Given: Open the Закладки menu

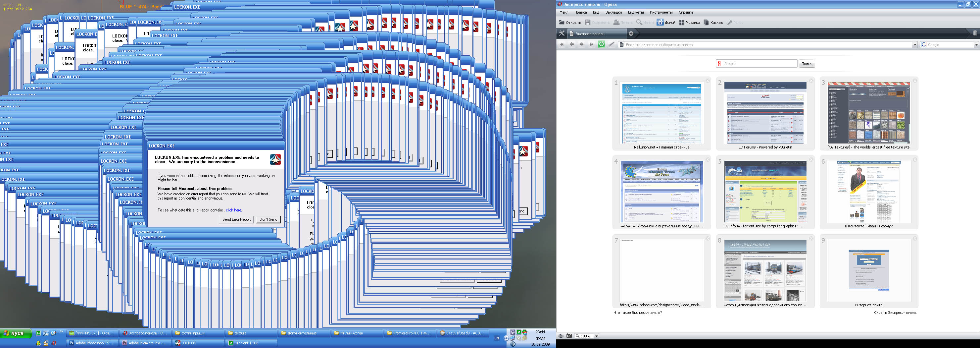Looking at the screenshot, I should pos(613,13).
